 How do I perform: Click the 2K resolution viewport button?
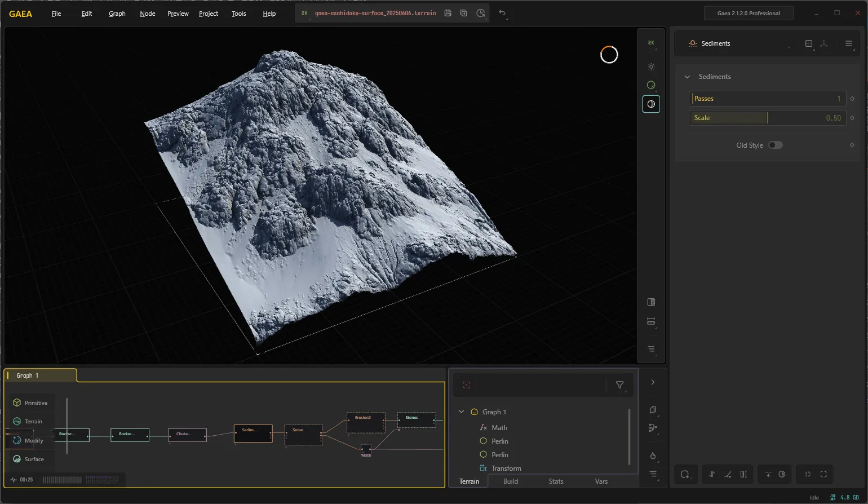pyautogui.click(x=651, y=43)
